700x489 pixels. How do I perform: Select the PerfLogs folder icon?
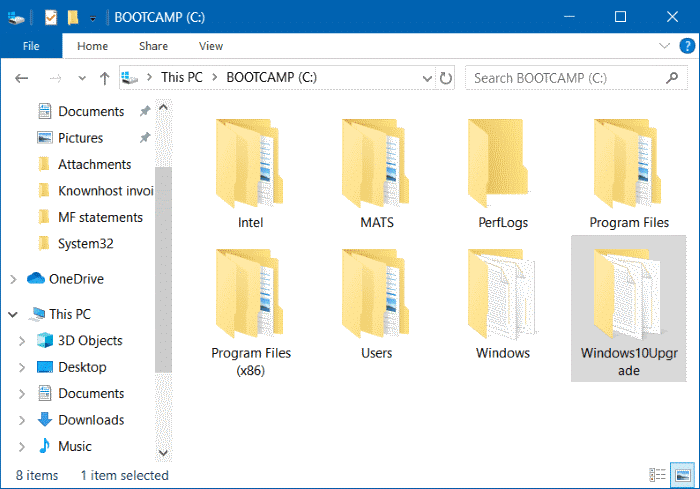click(x=498, y=163)
